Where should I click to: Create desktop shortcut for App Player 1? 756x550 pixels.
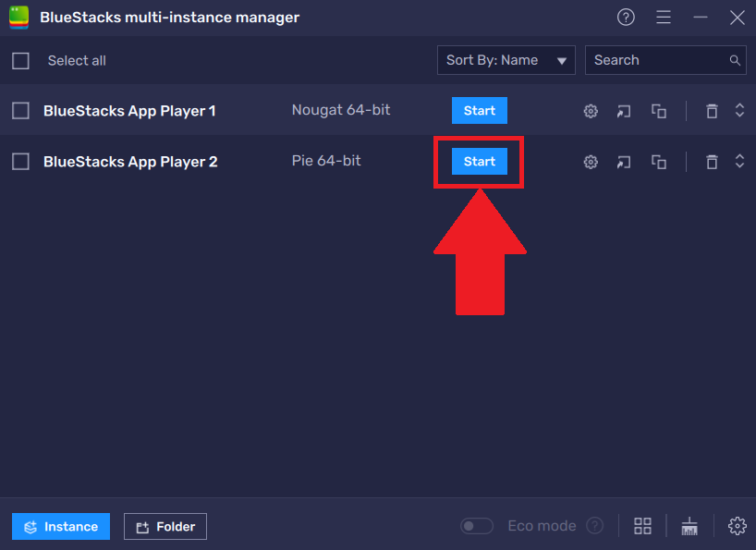(624, 111)
